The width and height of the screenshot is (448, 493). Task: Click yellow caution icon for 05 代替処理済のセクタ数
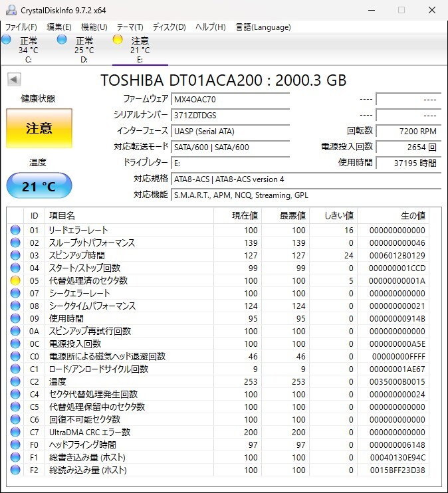(15, 280)
